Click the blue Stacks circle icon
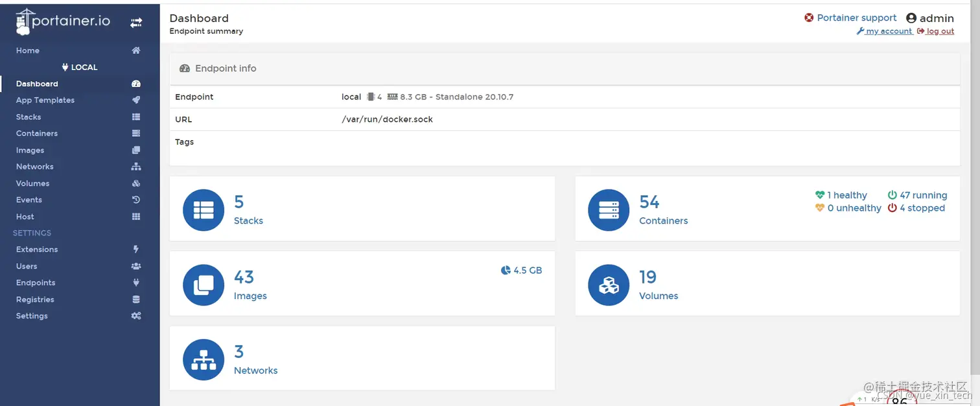This screenshot has width=980, height=406. point(204,210)
